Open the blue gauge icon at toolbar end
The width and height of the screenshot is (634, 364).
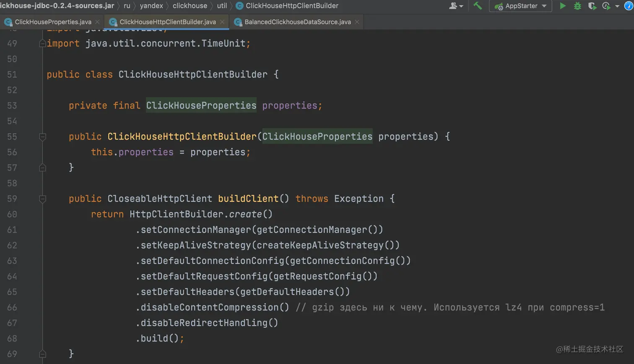629,6
